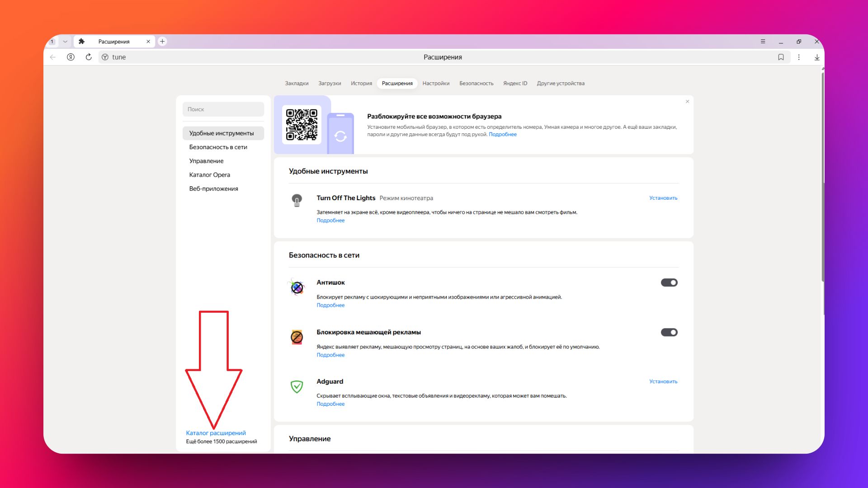Select Удобные инструменты in sidebar
The width and height of the screenshot is (868, 488).
pyautogui.click(x=223, y=133)
